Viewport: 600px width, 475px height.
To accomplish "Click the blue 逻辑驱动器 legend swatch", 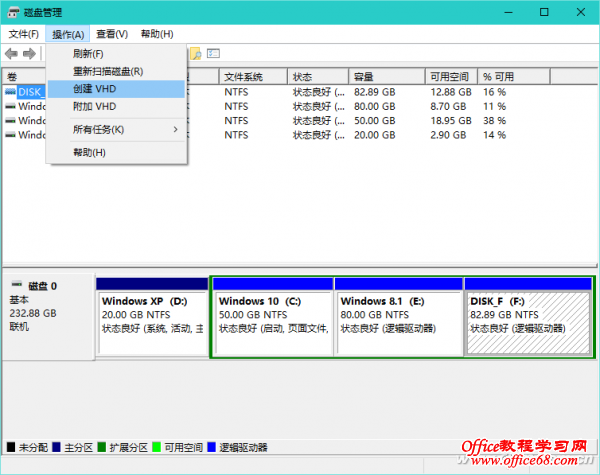I will 211,447.
